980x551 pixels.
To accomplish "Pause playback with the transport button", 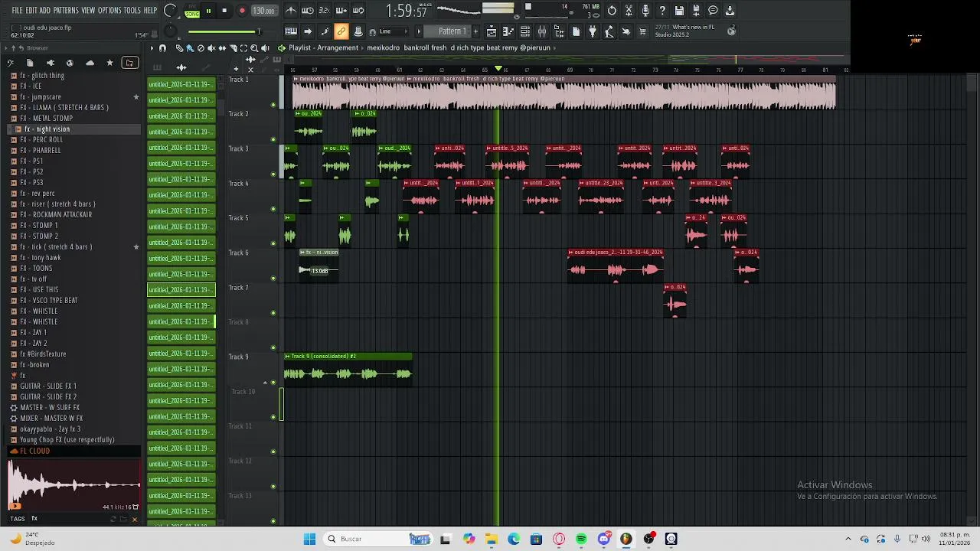I will [208, 11].
